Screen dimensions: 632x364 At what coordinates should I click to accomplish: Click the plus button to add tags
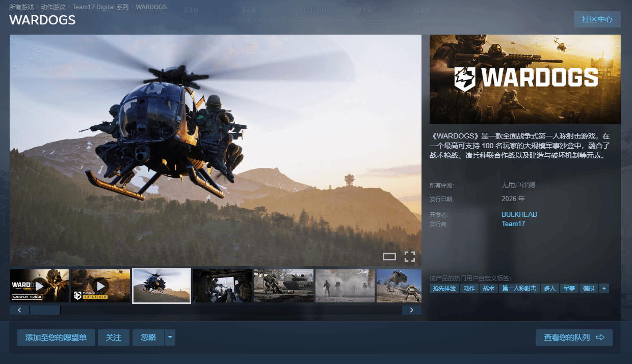click(x=604, y=288)
